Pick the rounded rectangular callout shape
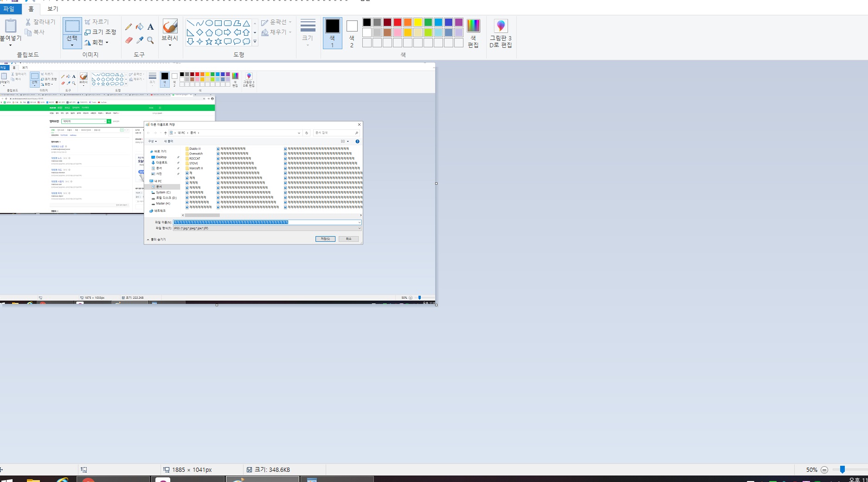Screen dimensions: 868x482 [x=227, y=41]
